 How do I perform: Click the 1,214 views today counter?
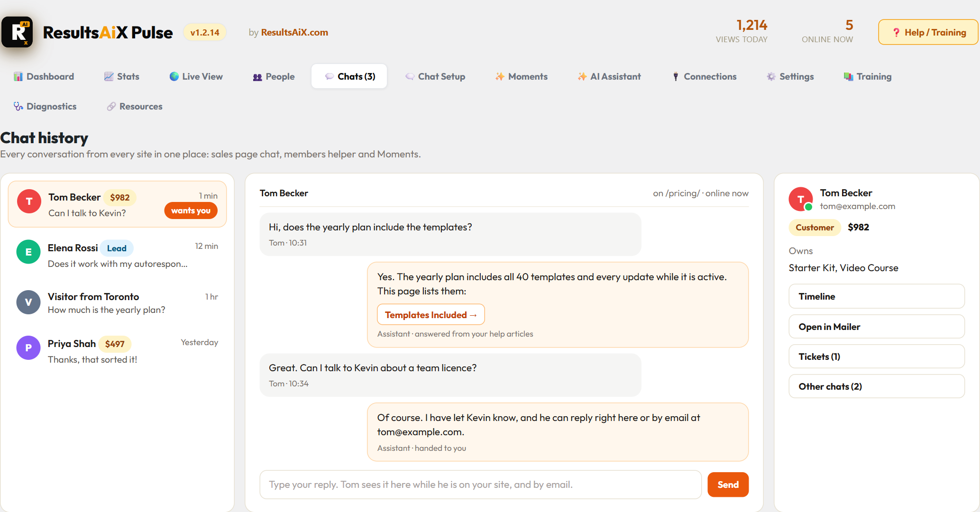(x=742, y=31)
